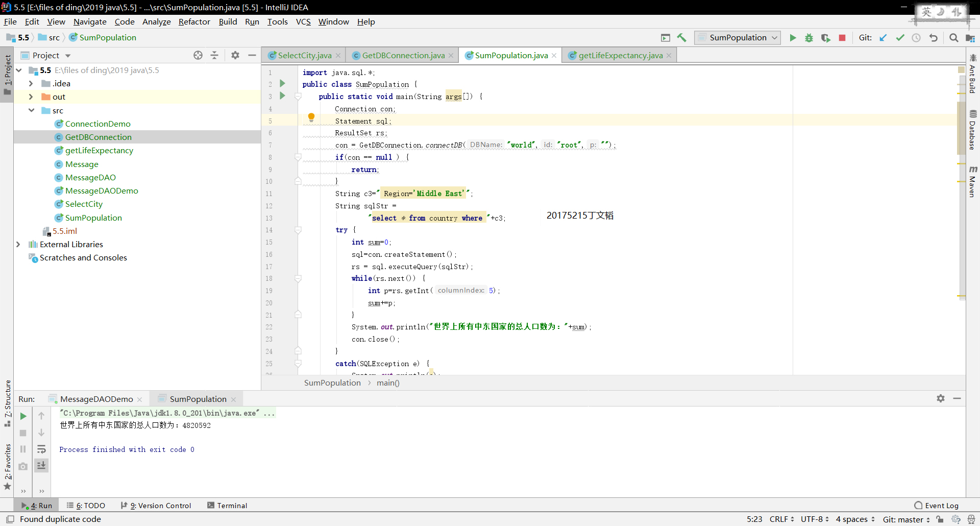Screen dimensions: 980x526
Task: Open the Terminal tool window
Action: pyautogui.click(x=227, y=506)
